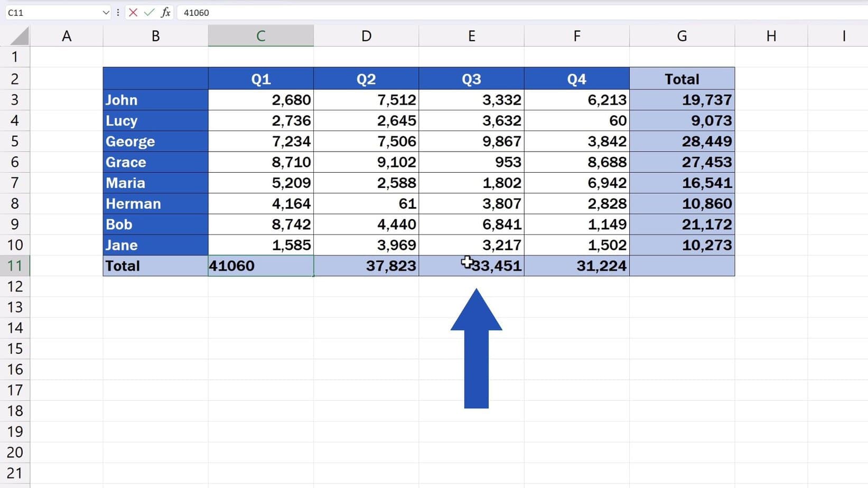Select the row 11 header
Screen dimensions: 868x488
15,266
